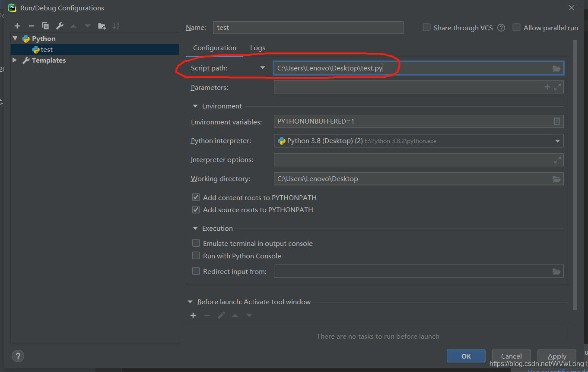Browse for working directory folder icon
This screenshot has height=372, width=588.
556,179
